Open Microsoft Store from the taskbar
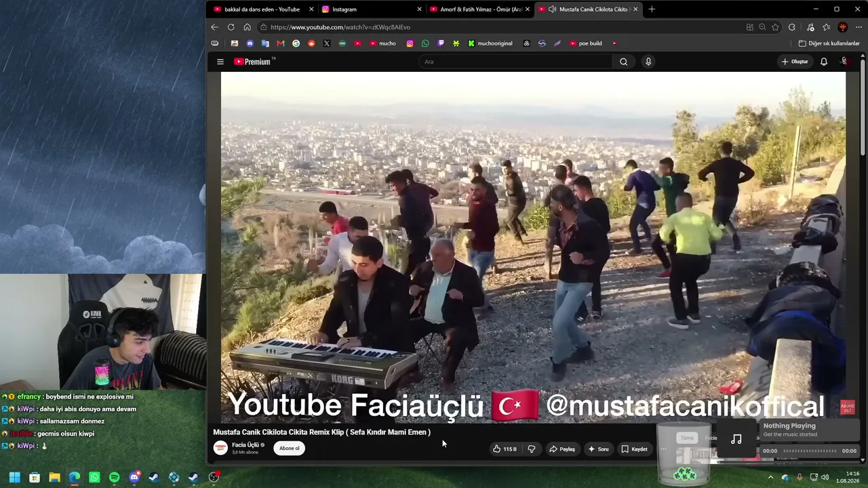 [35, 477]
